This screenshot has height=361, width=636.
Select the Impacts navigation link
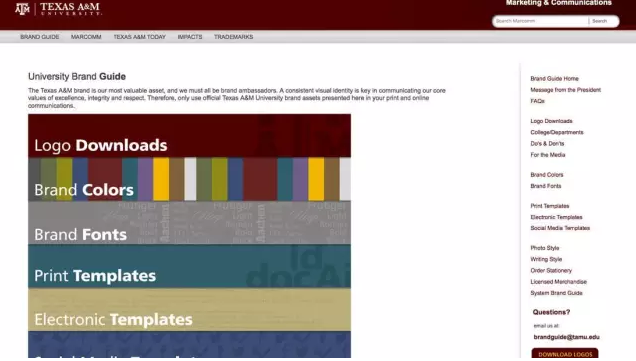(x=190, y=37)
